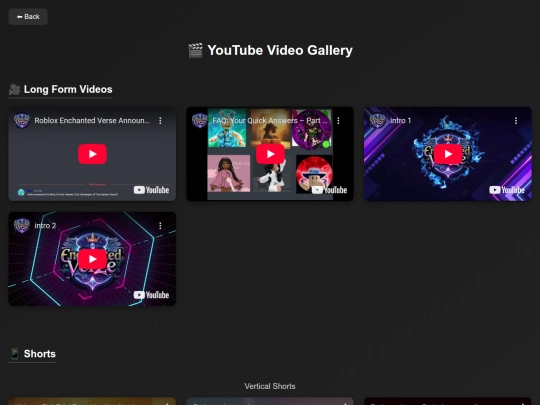
Task: Play the intro 1 video
Action: point(448,154)
